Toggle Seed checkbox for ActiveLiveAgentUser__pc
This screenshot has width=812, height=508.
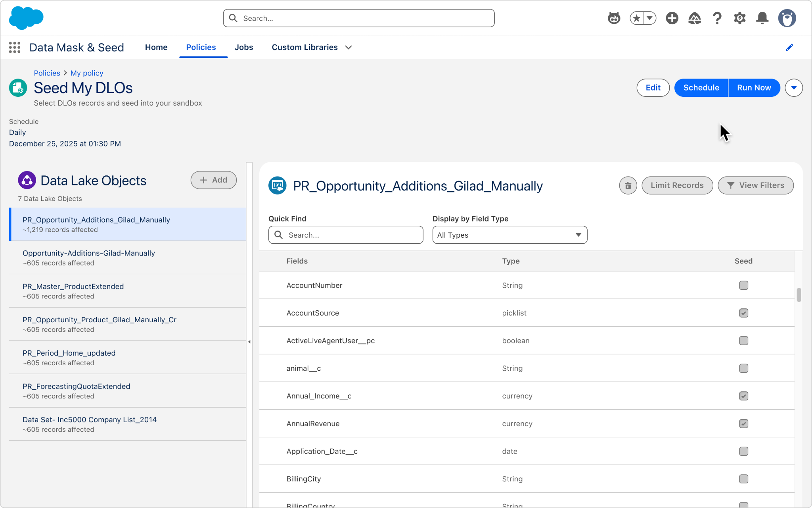point(743,341)
